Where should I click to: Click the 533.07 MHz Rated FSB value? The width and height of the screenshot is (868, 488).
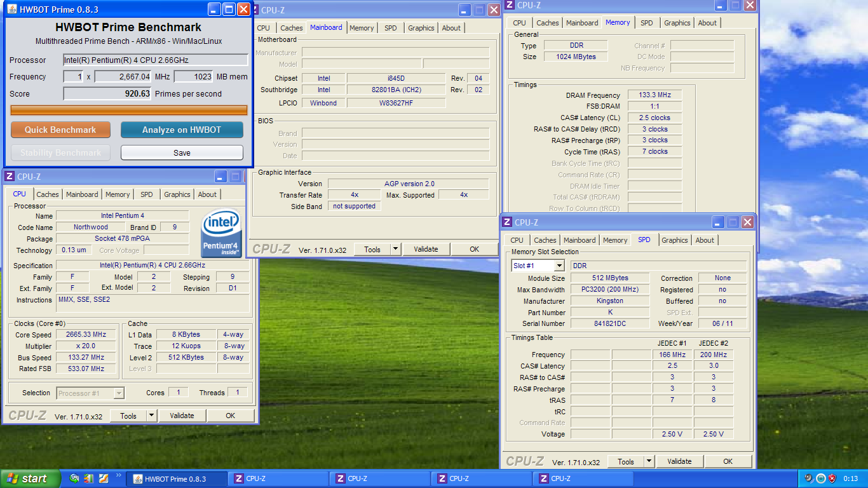(86, 369)
